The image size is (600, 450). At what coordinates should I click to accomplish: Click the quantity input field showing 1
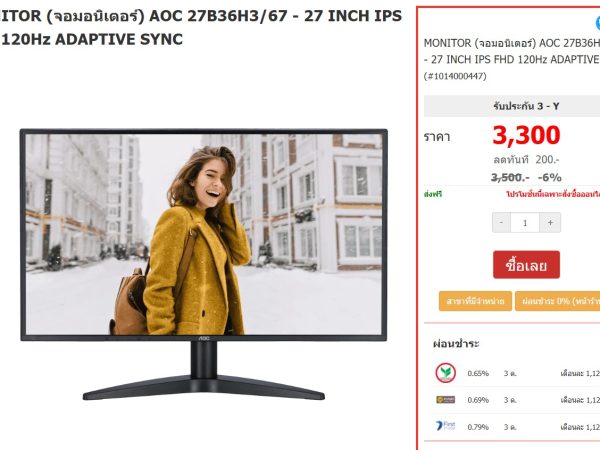pos(525,222)
